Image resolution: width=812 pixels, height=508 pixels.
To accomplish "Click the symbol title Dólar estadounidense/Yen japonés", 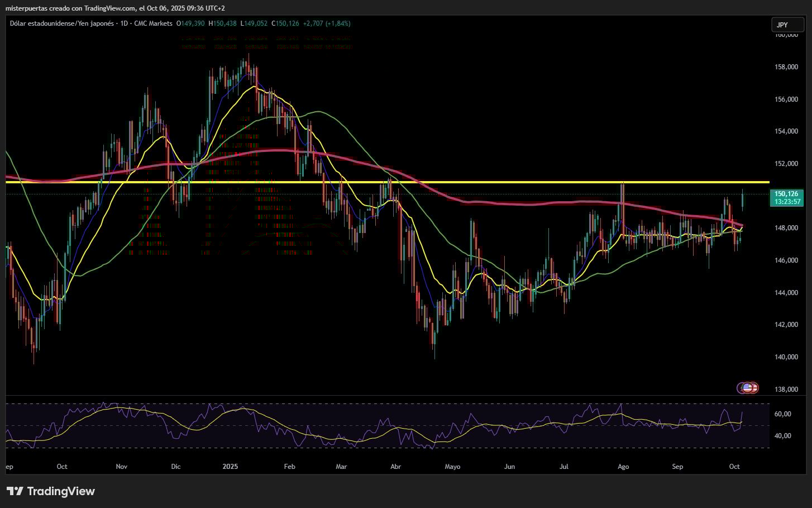I will [61, 23].
